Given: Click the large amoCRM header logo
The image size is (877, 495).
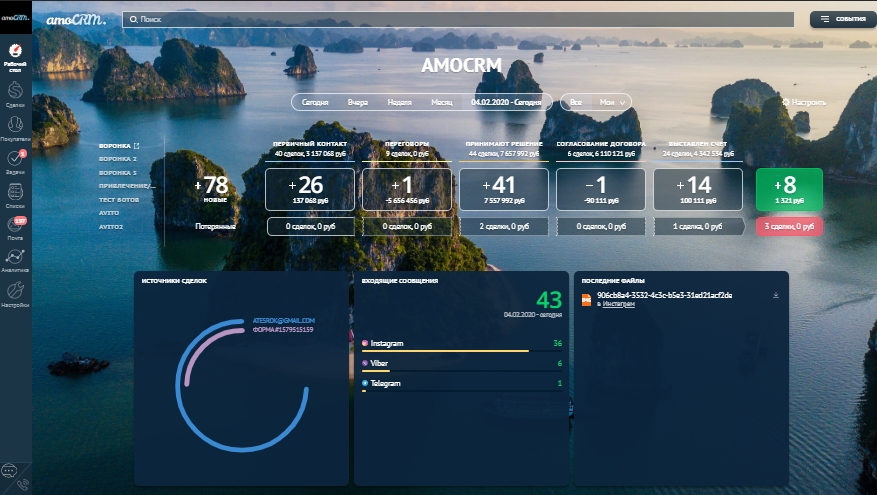Looking at the screenshot, I should click(x=76, y=20).
